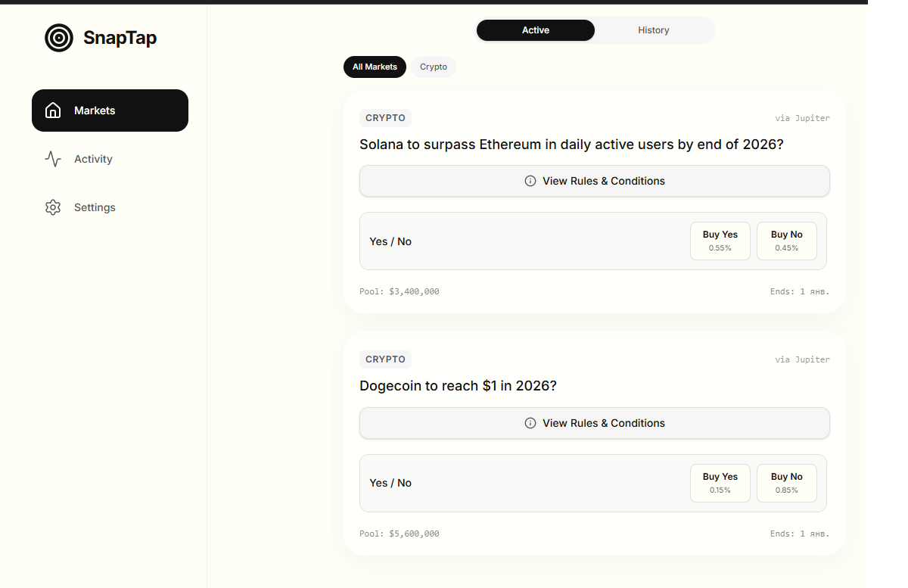The height and width of the screenshot is (588, 908).
Task: Click the Markets home icon
Action: point(53,110)
